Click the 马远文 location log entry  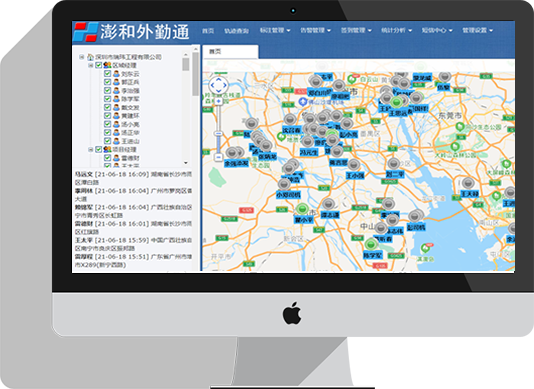tap(134, 178)
